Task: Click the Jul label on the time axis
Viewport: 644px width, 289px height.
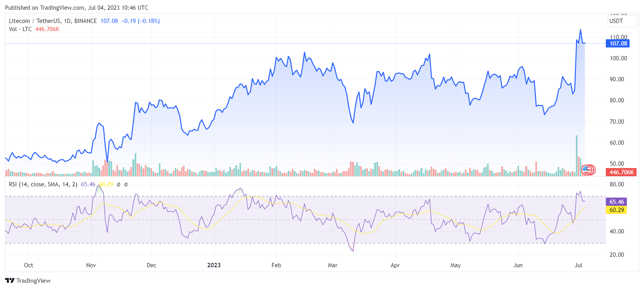Action: pyautogui.click(x=579, y=265)
